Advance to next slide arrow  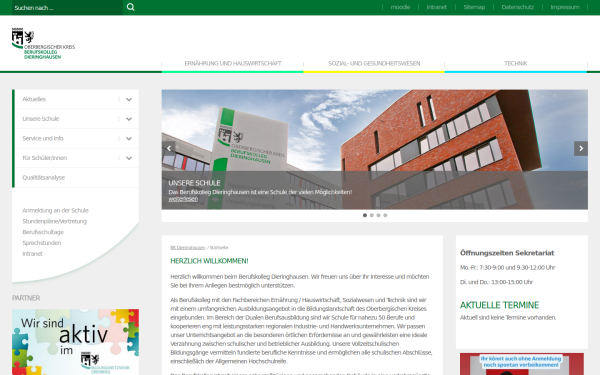click(x=580, y=148)
